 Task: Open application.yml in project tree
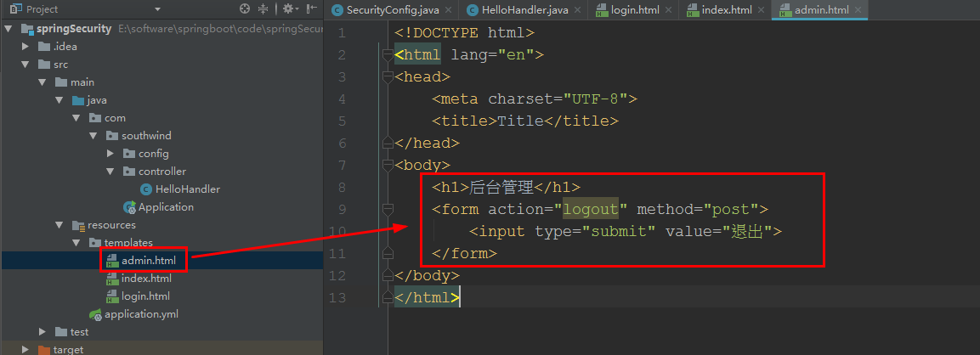point(133,313)
